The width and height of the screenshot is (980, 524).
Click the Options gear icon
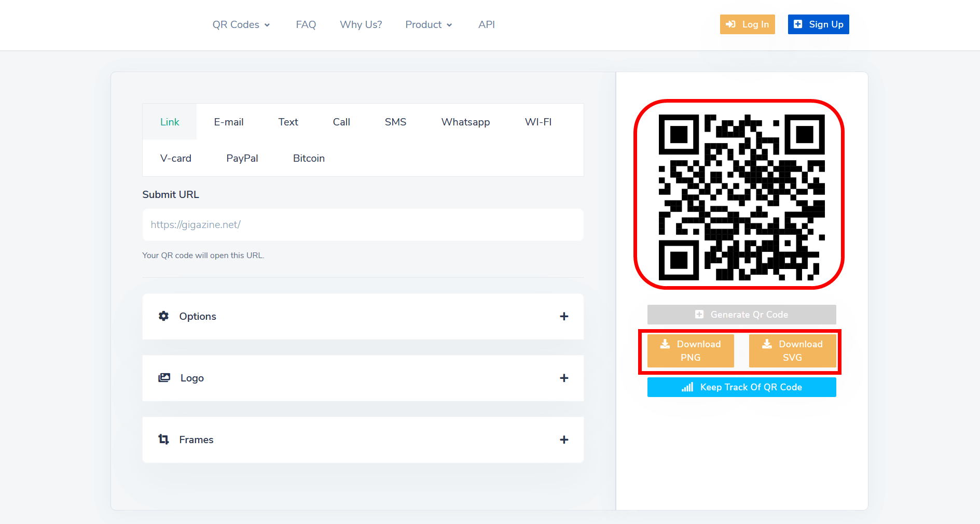click(164, 316)
